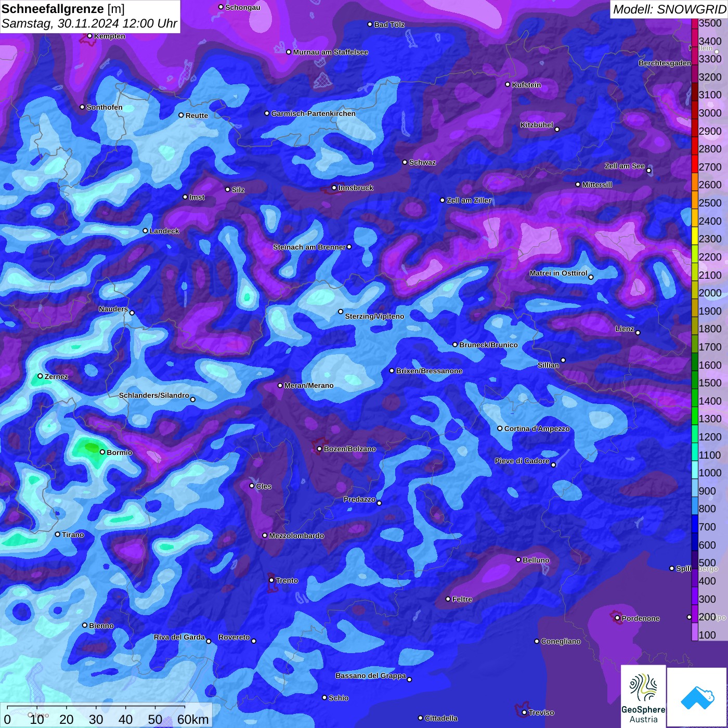Click the Schneefallgrenze [m] title
The image size is (728, 728).
[63, 9]
